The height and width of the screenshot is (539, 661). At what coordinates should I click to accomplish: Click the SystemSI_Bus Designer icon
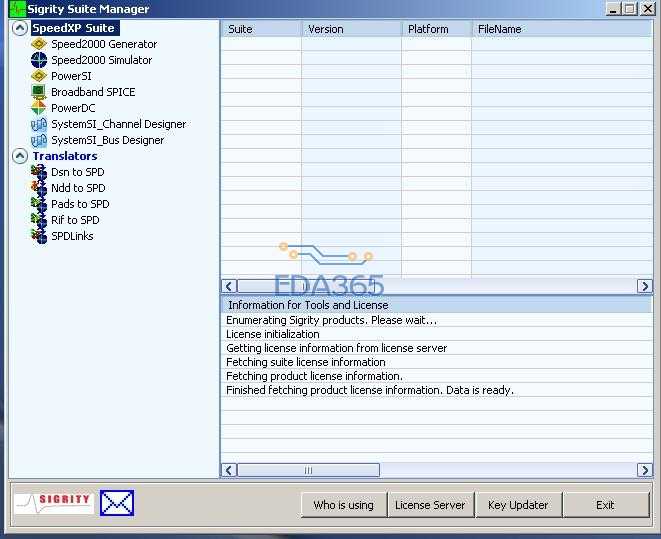point(39,140)
